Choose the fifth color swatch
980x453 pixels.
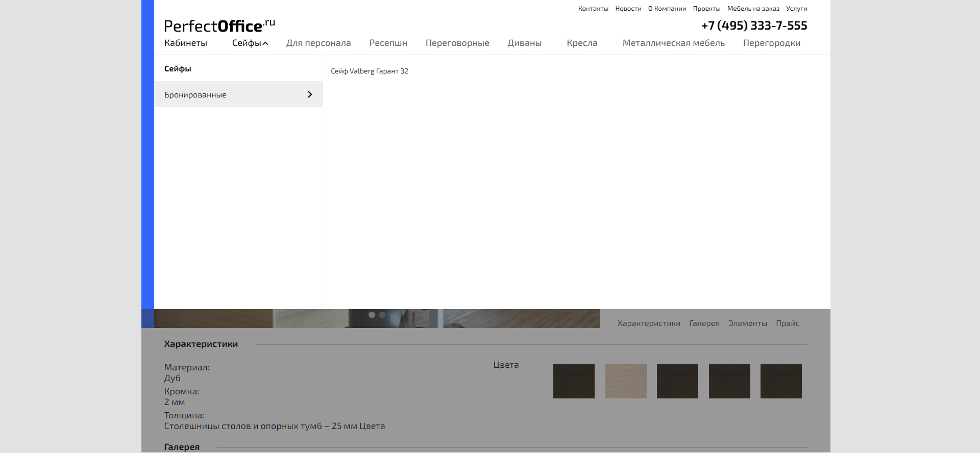[x=781, y=381]
